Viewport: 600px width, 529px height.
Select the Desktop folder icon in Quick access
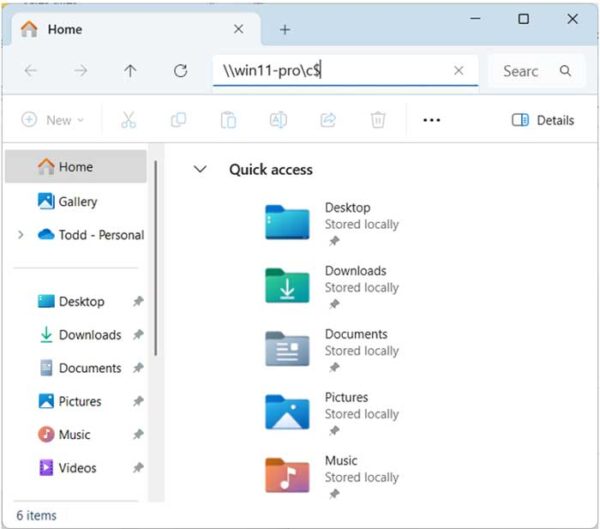[287, 222]
